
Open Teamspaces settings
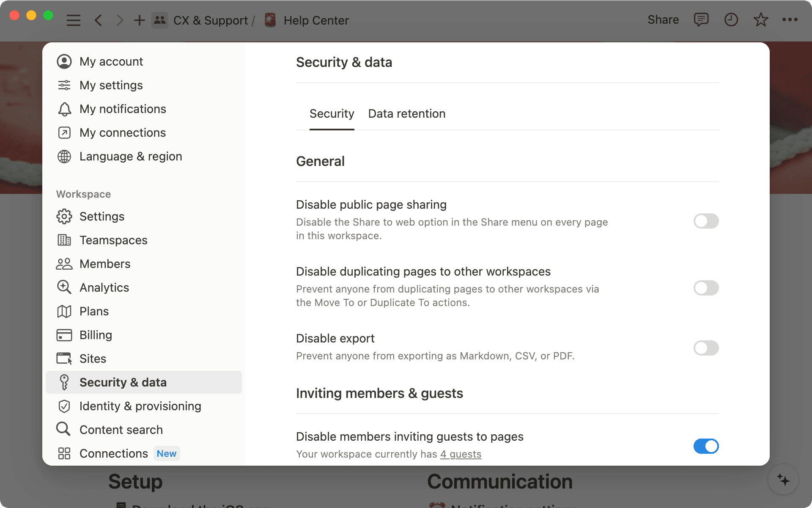pos(113,240)
